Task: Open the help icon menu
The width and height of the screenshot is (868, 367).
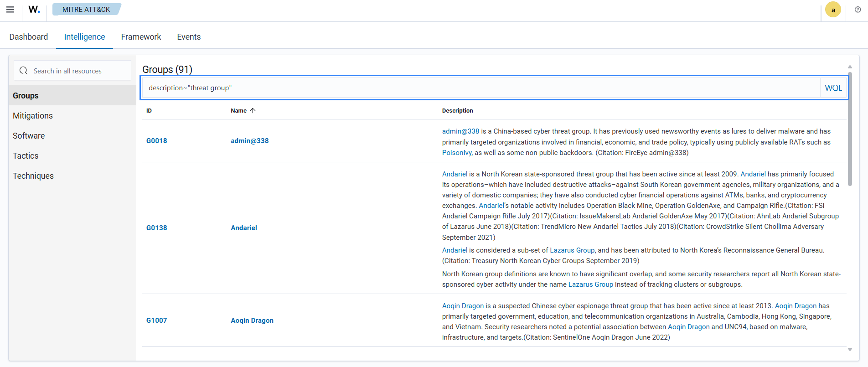Action: [x=858, y=10]
